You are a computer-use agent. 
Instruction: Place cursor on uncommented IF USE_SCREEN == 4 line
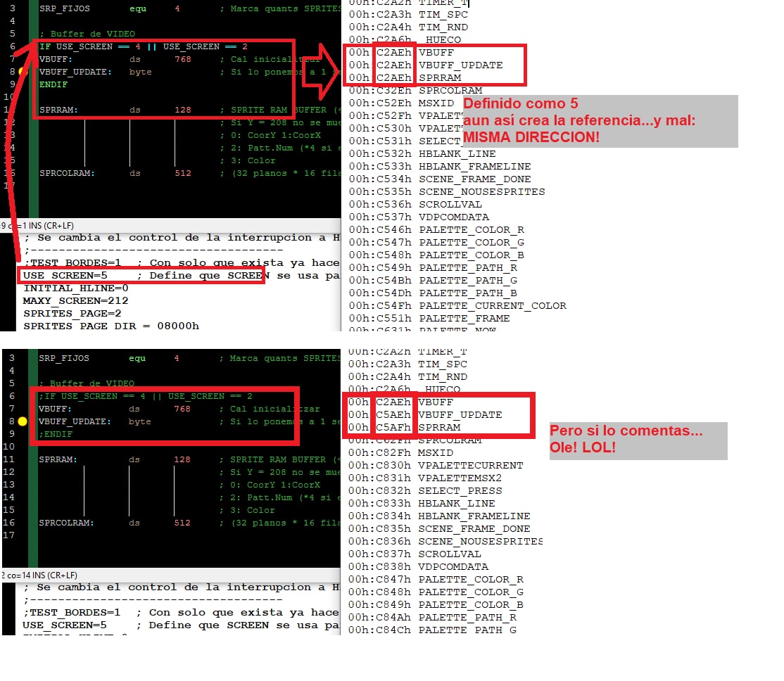point(144,46)
